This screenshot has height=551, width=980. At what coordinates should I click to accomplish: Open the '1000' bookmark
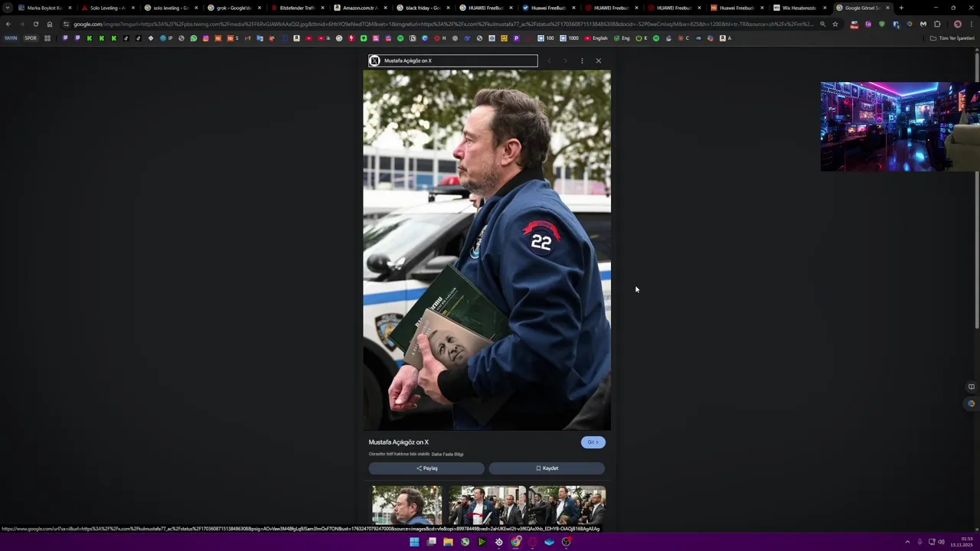click(570, 38)
